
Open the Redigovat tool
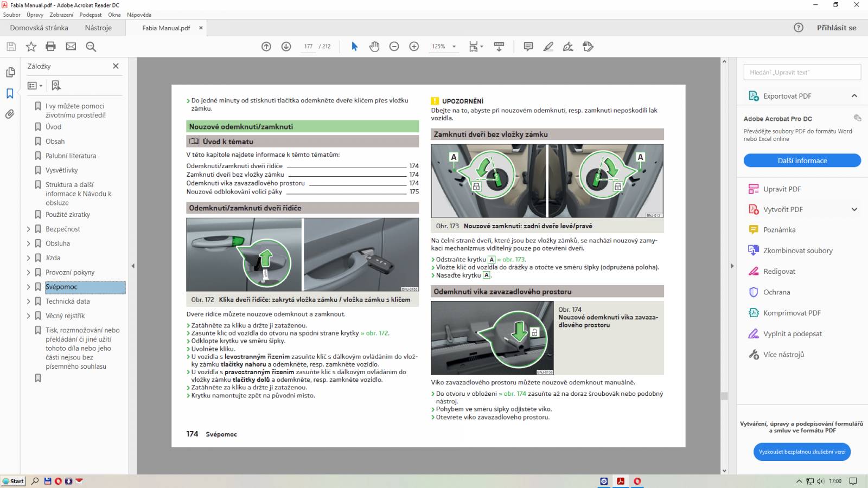[771, 272]
